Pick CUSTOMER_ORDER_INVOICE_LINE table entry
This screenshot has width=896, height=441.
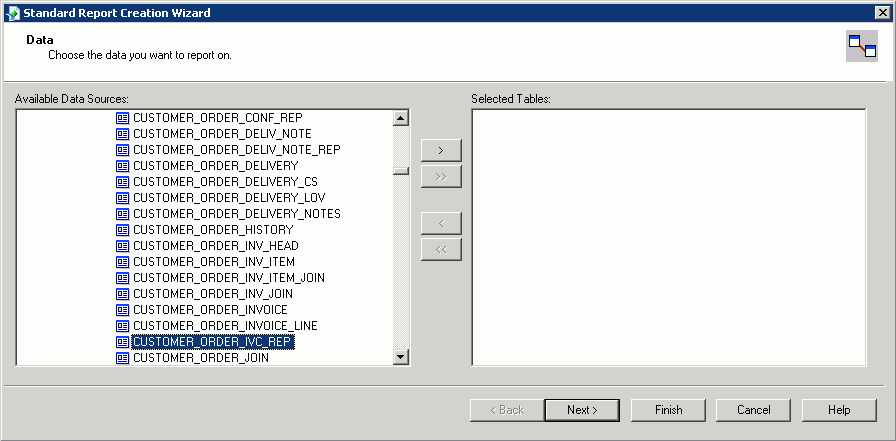[225, 326]
